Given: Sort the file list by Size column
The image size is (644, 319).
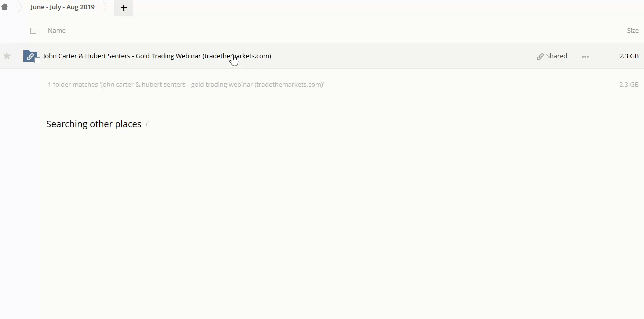Looking at the screenshot, I should [x=632, y=31].
